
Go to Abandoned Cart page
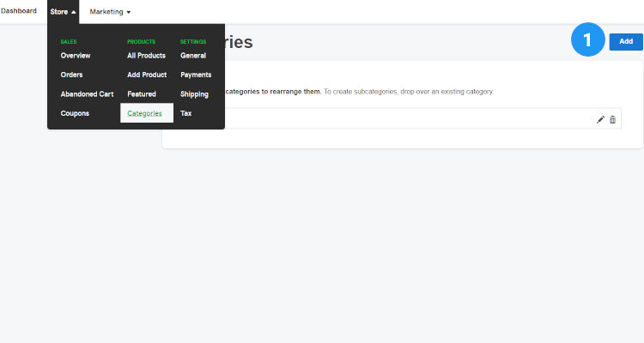point(87,94)
